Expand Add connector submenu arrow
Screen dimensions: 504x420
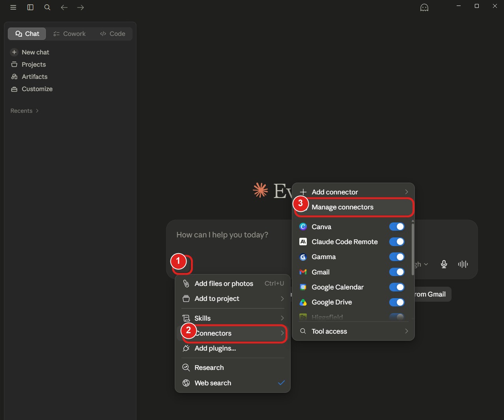click(407, 192)
